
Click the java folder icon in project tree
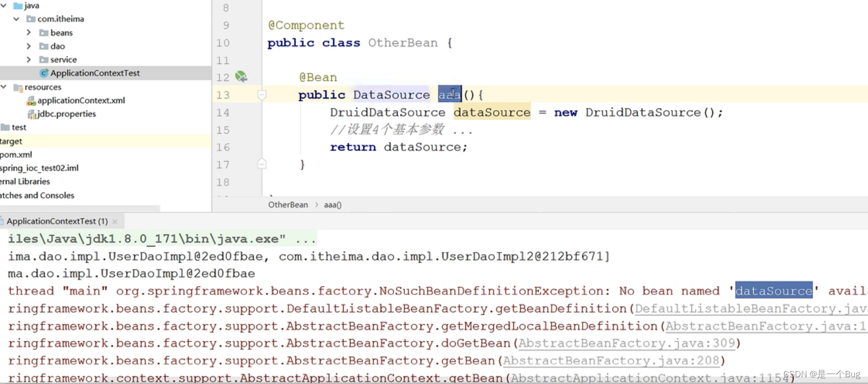click(18, 6)
